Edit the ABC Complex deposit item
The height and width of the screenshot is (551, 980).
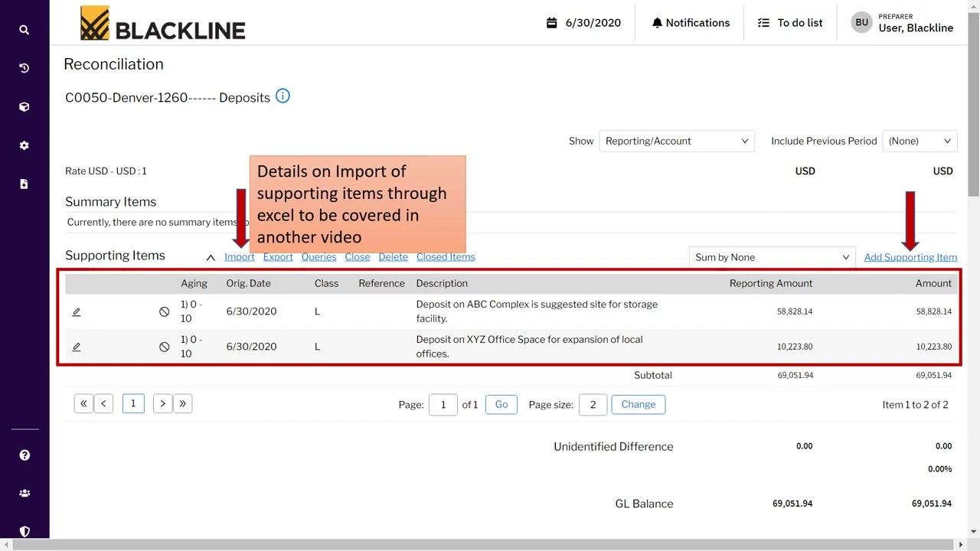click(x=77, y=311)
